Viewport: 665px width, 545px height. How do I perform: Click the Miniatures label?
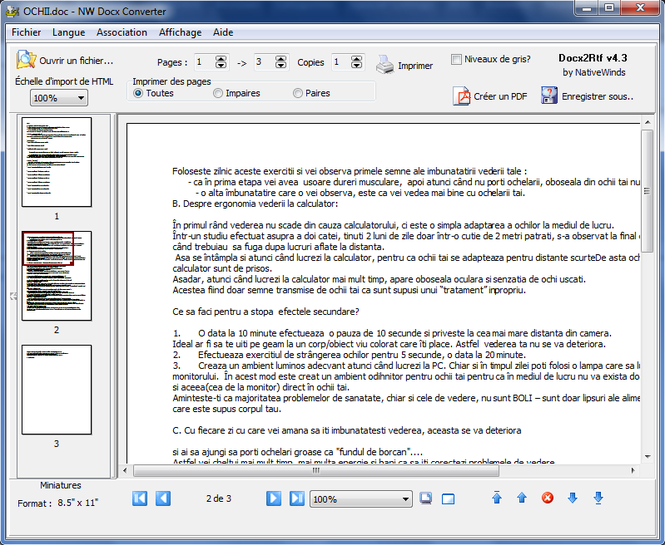pyautogui.click(x=61, y=485)
